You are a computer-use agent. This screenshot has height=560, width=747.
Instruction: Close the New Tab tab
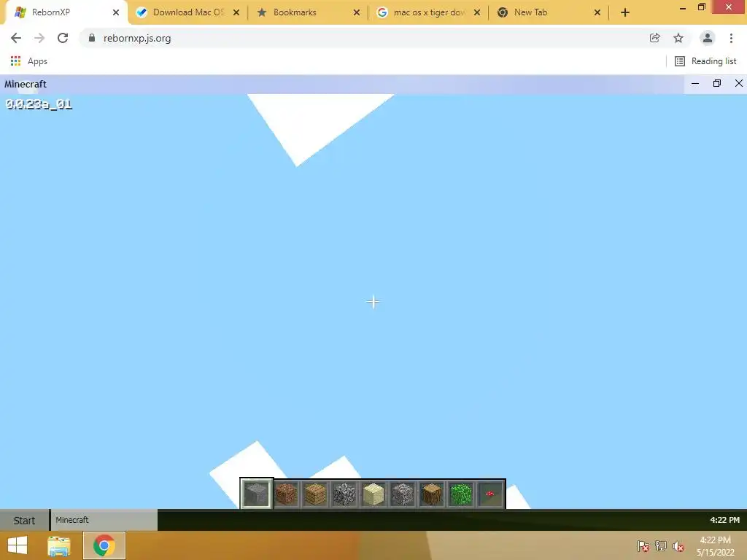coord(597,13)
